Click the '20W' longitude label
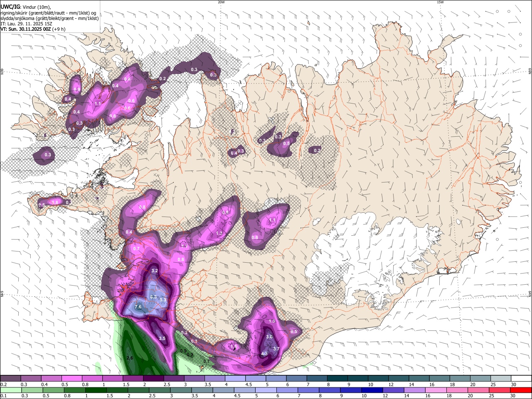532x399 pixels. (221, 2)
